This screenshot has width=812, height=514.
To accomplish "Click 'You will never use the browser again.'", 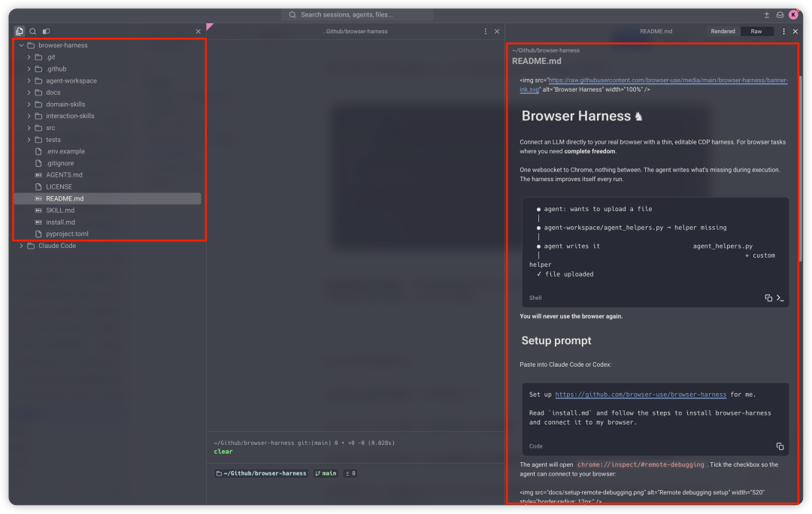I will tap(571, 316).
